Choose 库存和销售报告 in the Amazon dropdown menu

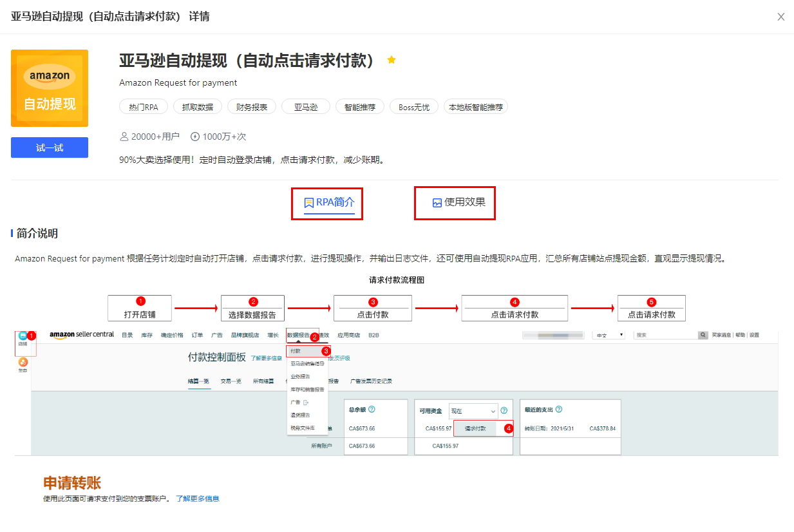pyautogui.click(x=307, y=389)
